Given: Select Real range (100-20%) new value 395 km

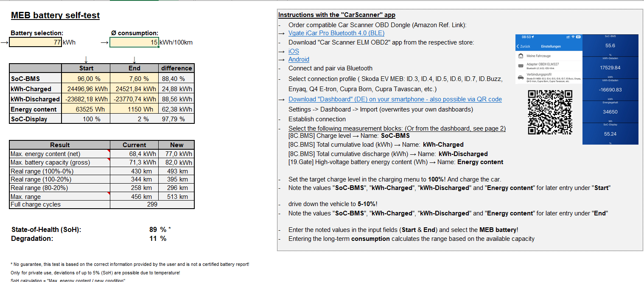Looking at the screenshot, I should [x=176, y=179].
